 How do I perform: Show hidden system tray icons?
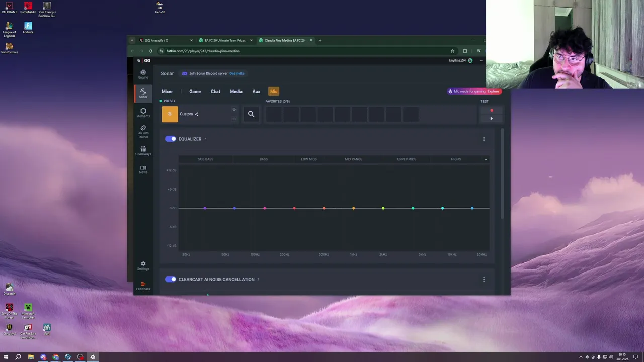pyautogui.click(x=581, y=357)
